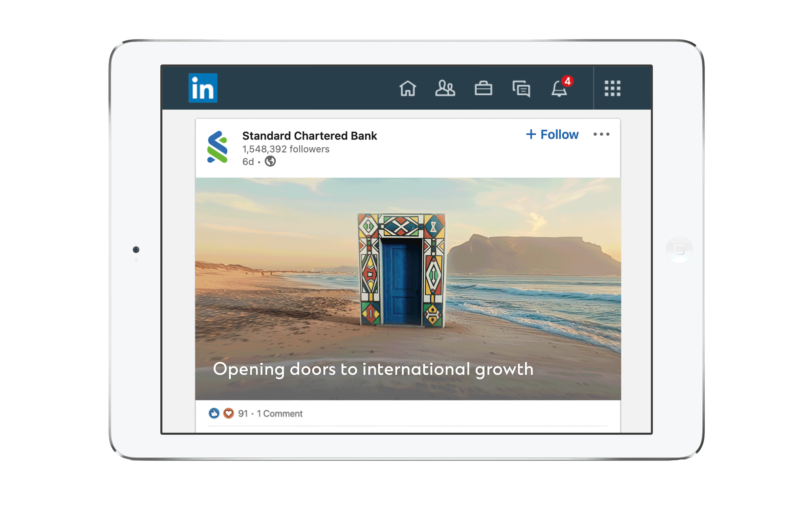Open the My Network people icon
The width and height of the screenshot is (812, 522).
coord(446,89)
